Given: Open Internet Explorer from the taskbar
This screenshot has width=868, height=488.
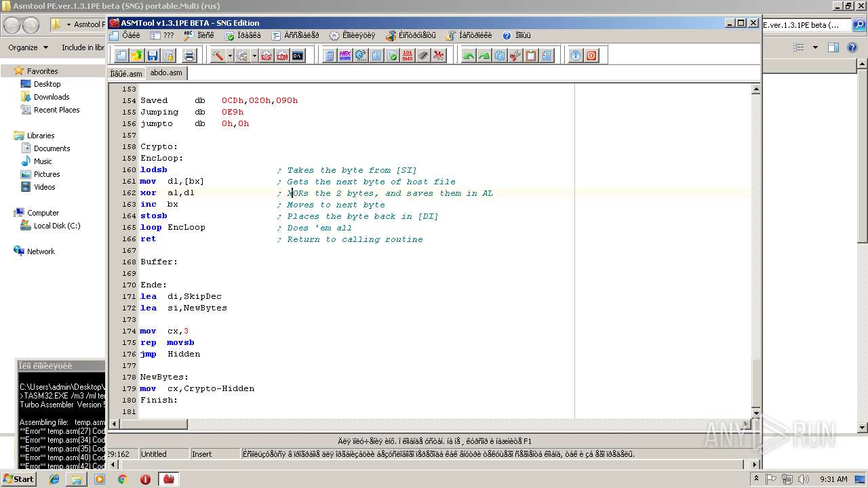Looking at the screenshot, I should point(54,479).
